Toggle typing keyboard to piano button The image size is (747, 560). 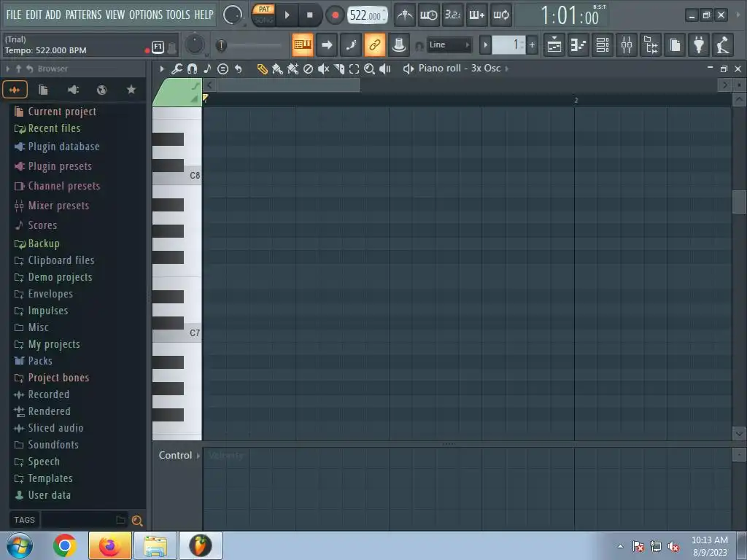[x=303, y=45]
